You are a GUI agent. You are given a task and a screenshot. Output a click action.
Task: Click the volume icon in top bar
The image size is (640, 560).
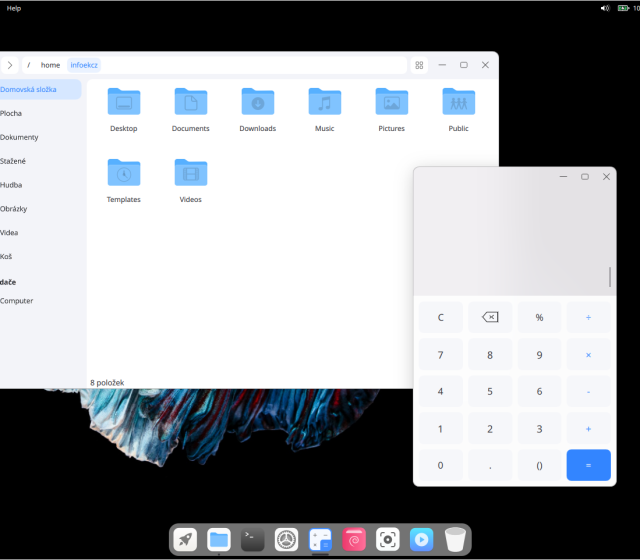[605, 8]
